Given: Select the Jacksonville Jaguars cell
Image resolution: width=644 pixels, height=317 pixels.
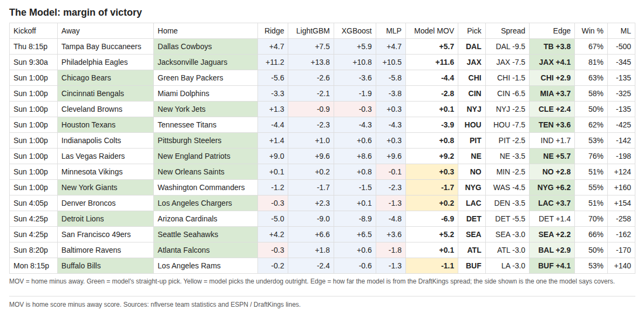Looking at the screenshot, I should pos(206,62).
